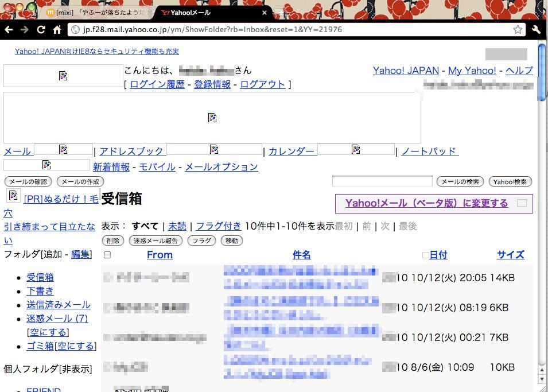Click broken image after アドレスブック
This screenshot has width=548, height=392.
point(214,149)
